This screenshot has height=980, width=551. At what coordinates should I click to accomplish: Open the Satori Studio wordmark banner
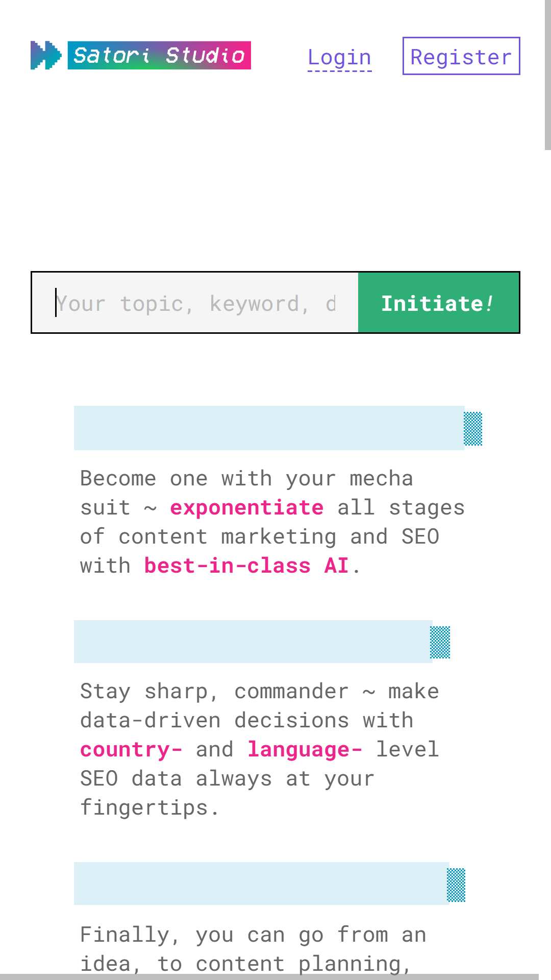(159, 55)
